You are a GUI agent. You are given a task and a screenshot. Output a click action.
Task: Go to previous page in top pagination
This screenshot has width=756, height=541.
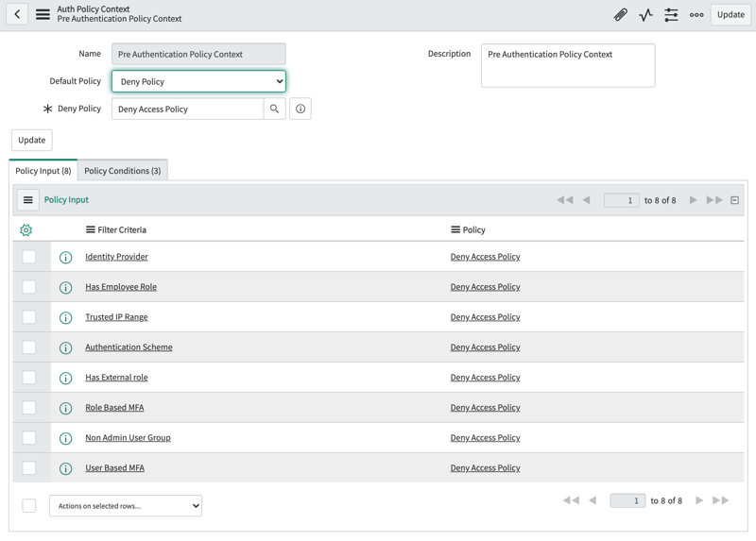[x=586, y=200]
